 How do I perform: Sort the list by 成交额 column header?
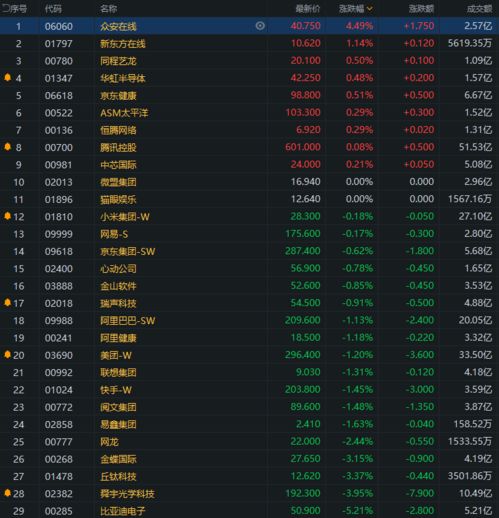click(x=479, y=9)
